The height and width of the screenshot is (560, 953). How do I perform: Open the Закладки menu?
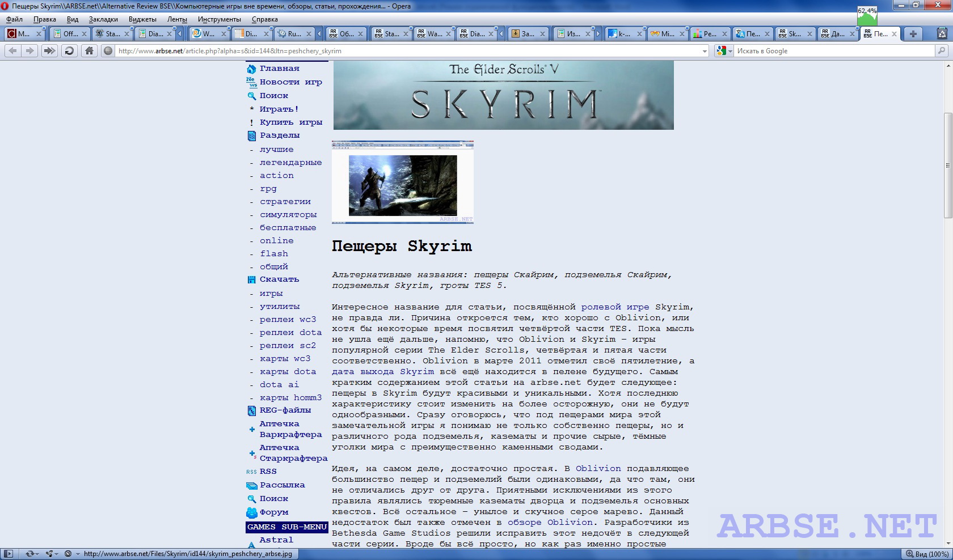[x=103, y=19]
